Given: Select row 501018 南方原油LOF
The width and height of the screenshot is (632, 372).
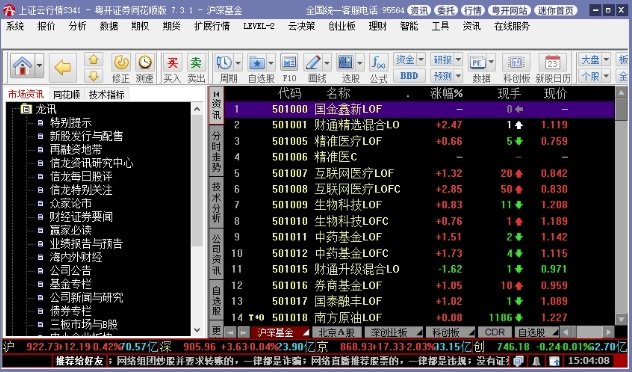Looking at the screenshot, I should coord(419,318).
